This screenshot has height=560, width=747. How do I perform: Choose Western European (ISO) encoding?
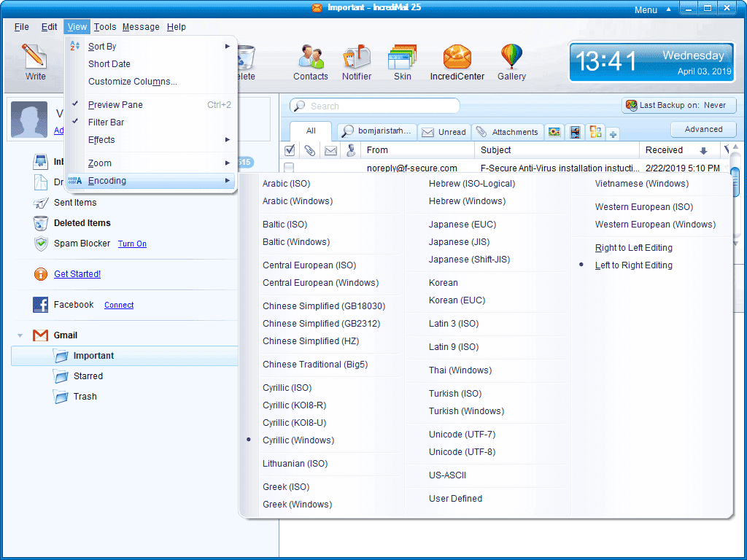click(644, 207)
